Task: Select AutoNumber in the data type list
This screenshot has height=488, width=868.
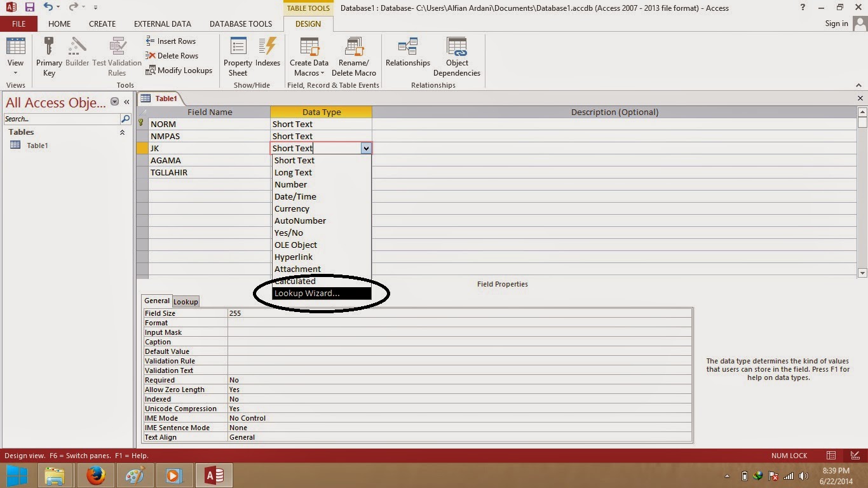Action: (x=322, y=220)
